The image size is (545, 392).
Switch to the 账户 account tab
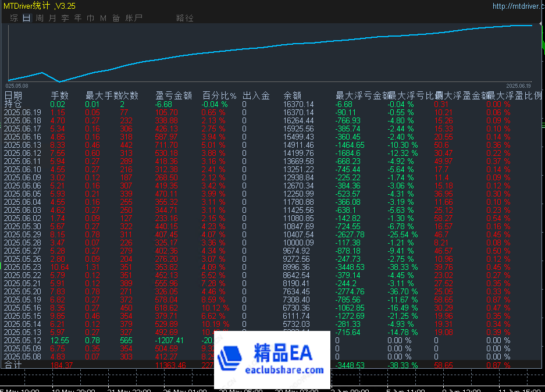(134, 18)
